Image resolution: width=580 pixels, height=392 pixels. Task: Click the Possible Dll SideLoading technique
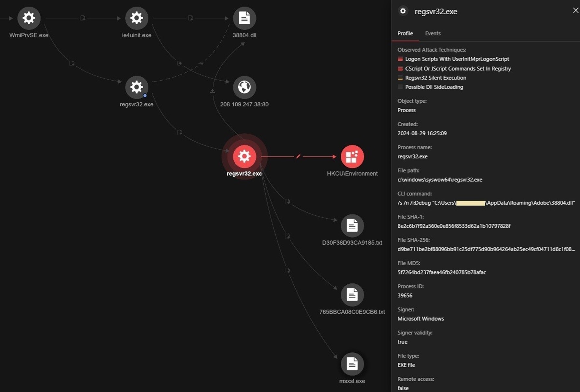[x=434, y=87]
